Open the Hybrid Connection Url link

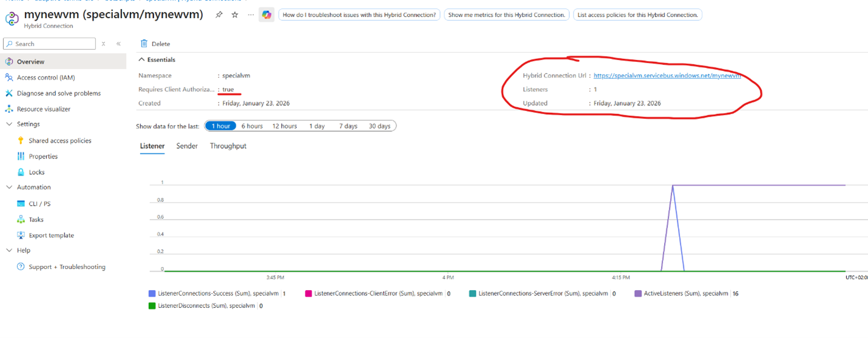(666, 76)
